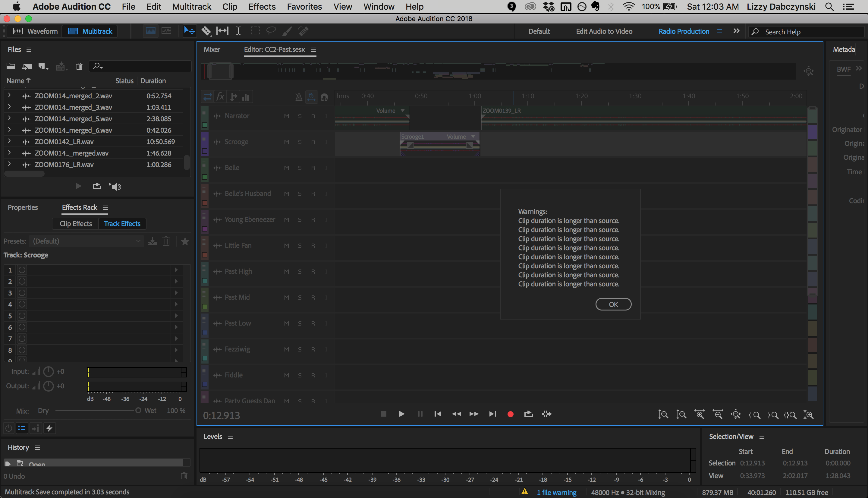
Task: Show the track Effects (fx) controls
Action: (x=221, y=97)
